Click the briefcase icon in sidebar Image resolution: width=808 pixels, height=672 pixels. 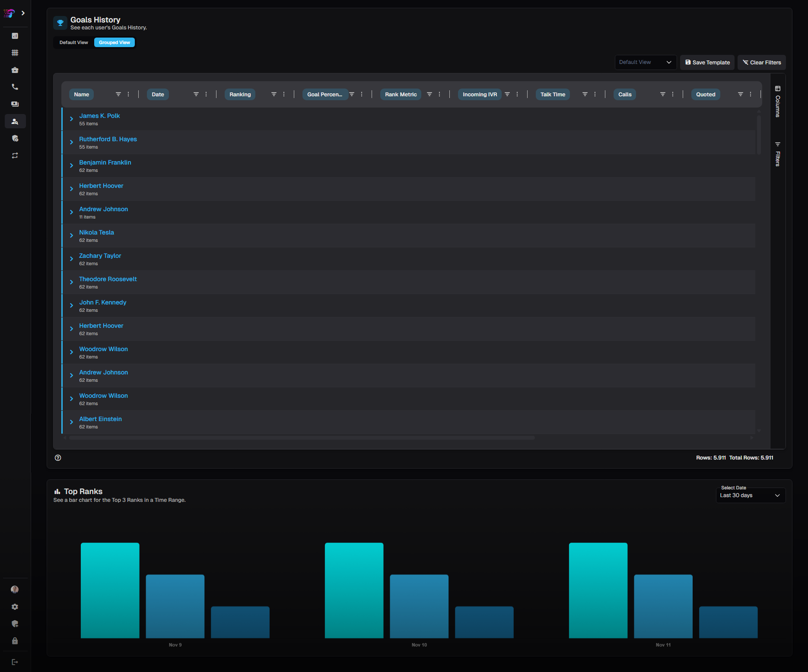pyautogui.click(x=15, y=70)
